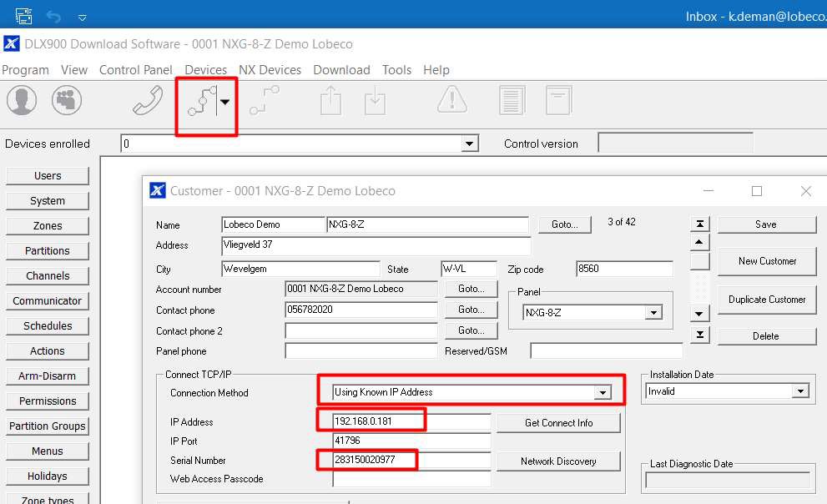This screenshot has height=504, width=827.
Task: Click the Save customer button
Action: click(766, 224)
